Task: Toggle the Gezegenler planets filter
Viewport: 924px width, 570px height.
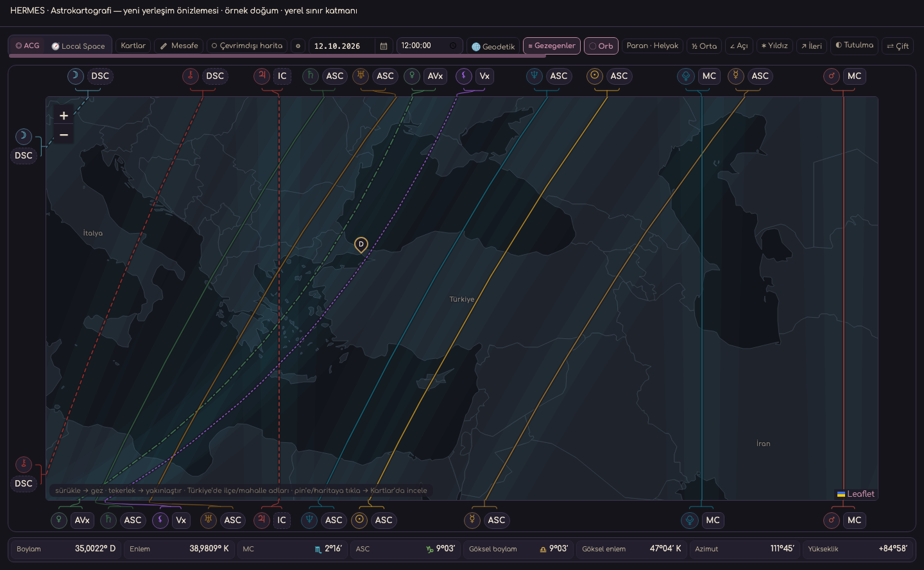Action: tap(552, 46)
